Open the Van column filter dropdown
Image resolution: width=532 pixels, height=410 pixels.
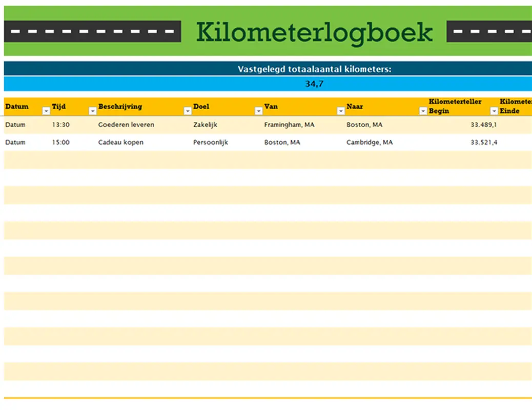click(340, 111)
